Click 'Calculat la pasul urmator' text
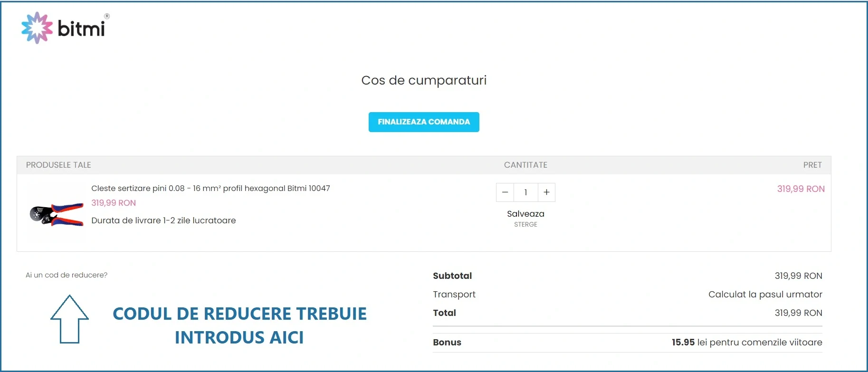The image size is (868, 372). pyautogui.click(x=765, y=294)
